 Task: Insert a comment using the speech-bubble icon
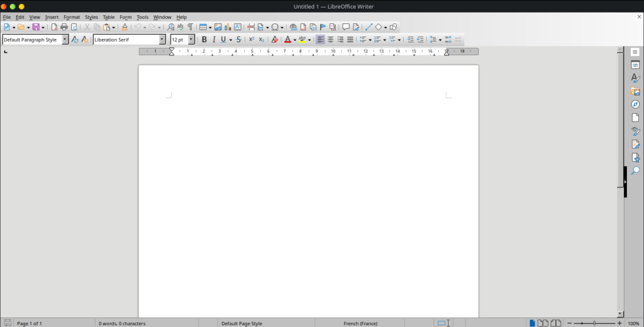345,27
